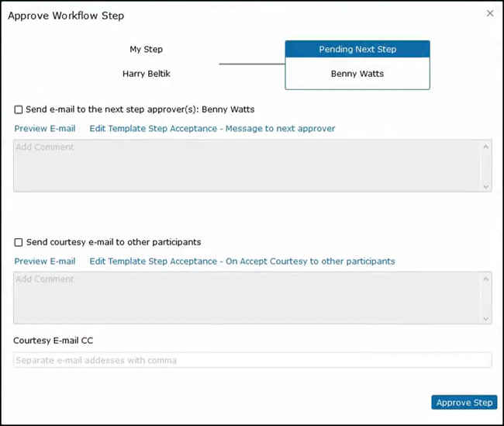Viewport: 504px width, 426px height.
Task: Edit Template Step Acceptance message to next approver
Action: (x=212, y=129)
